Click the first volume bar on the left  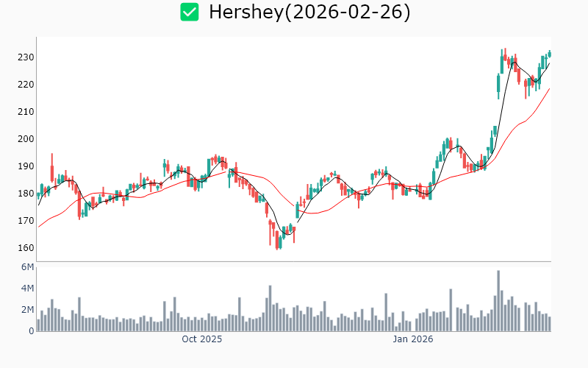click(38, 325)
